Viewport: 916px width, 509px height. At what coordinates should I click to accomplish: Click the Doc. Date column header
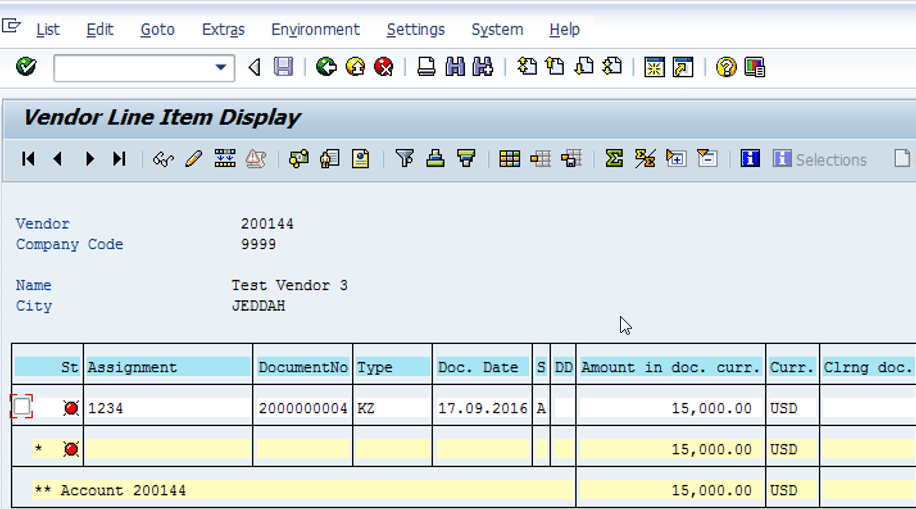(x=483, y=368)
